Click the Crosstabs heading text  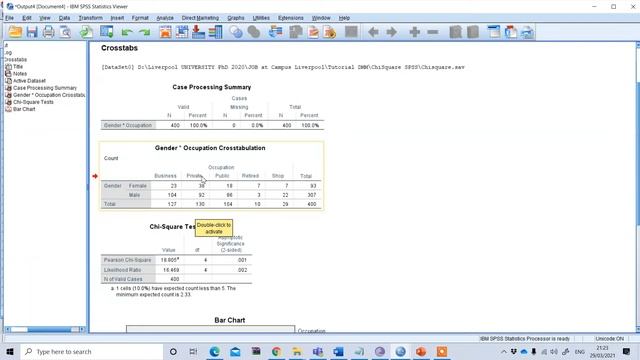(x=119, y=48)
